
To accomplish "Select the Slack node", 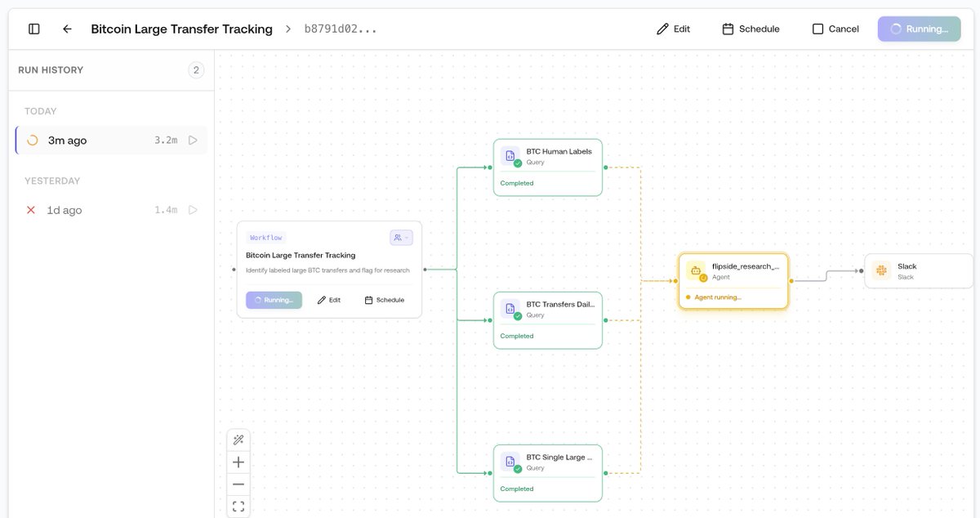I will (919, 270).
